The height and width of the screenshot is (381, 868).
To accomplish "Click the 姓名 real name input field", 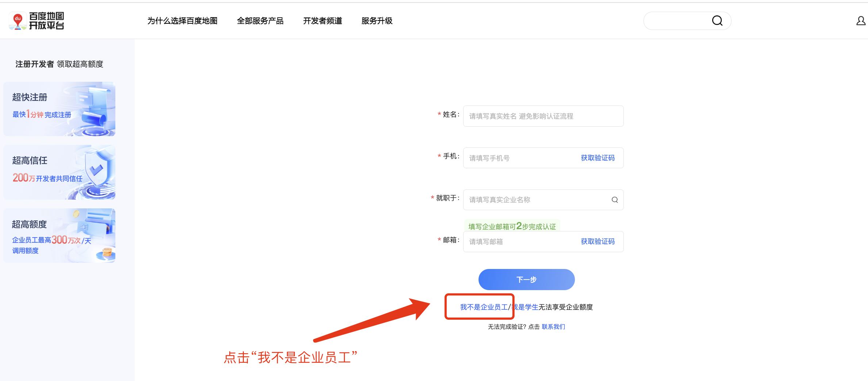I will [x=543, y=116].
